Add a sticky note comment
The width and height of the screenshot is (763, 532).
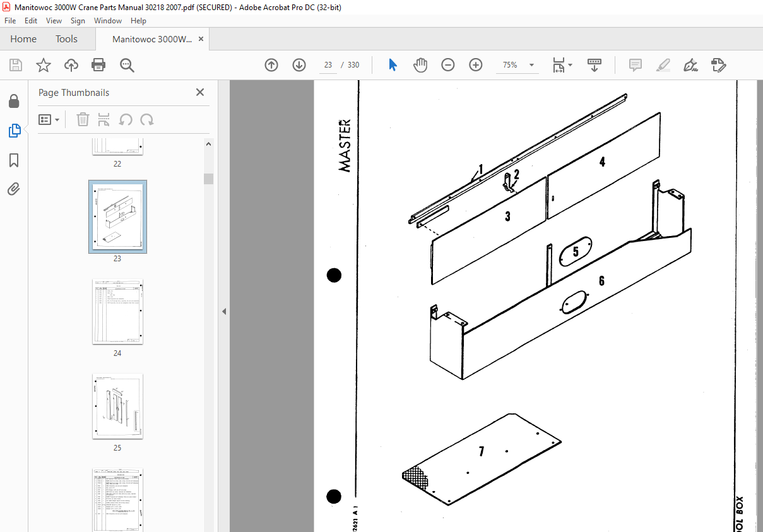point(636,65)
